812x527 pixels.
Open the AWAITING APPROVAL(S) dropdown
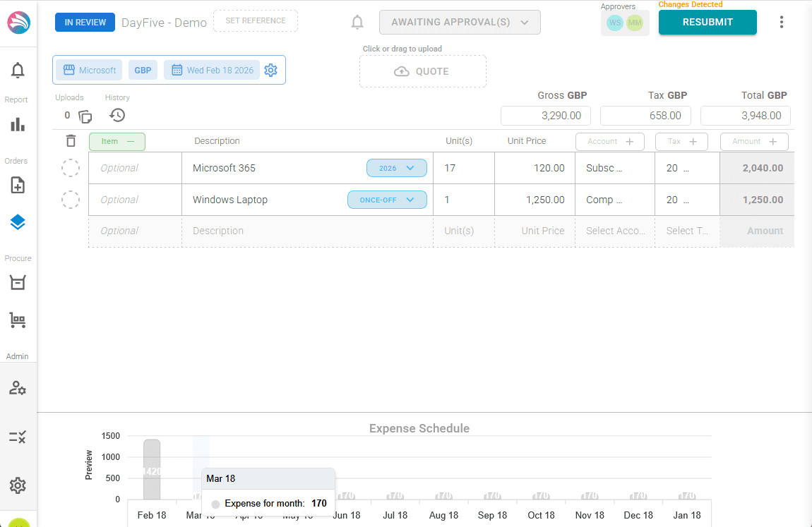point(460,22)
